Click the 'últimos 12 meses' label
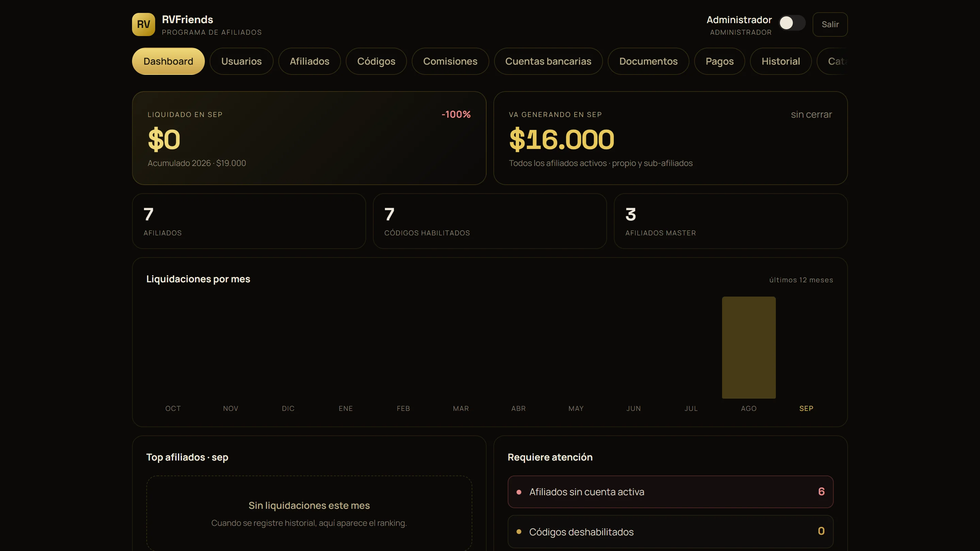The image size is (980, 551). [801, 280]
